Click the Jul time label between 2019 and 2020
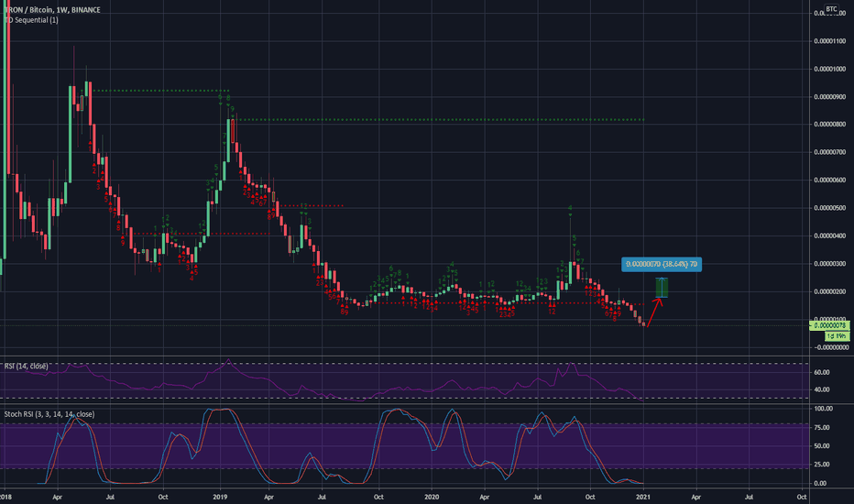854x504 pixels. click(322, 497)
